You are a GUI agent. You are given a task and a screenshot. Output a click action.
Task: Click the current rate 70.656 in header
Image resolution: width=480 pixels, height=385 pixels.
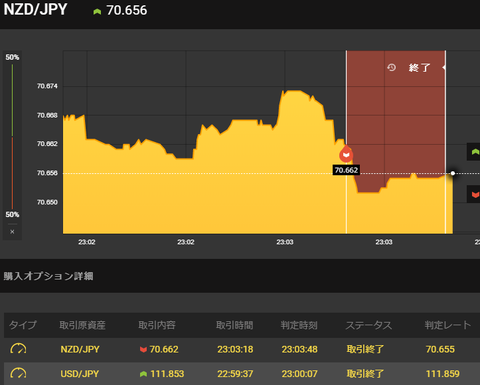127,10
